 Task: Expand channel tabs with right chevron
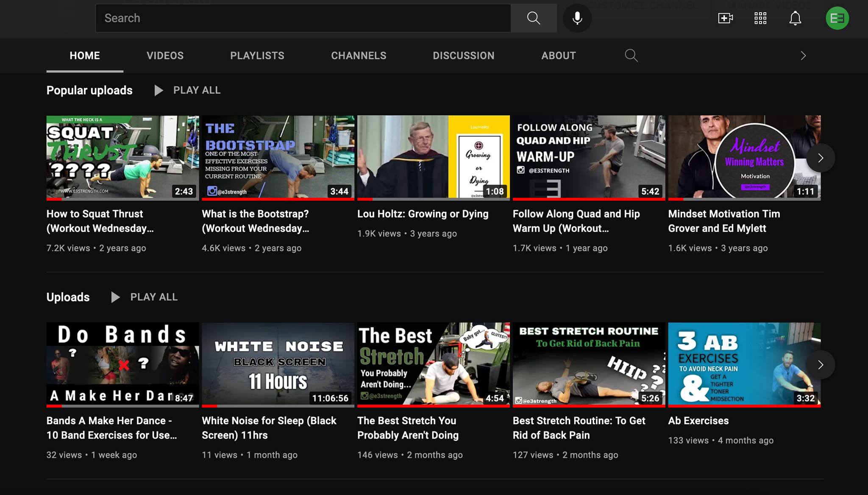pos(803,56)
